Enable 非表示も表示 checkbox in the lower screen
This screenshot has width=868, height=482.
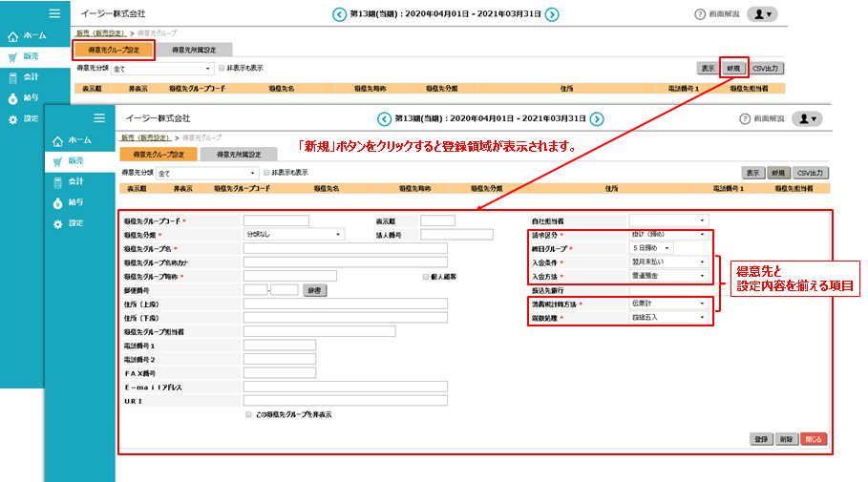click(x=266, y=173)
